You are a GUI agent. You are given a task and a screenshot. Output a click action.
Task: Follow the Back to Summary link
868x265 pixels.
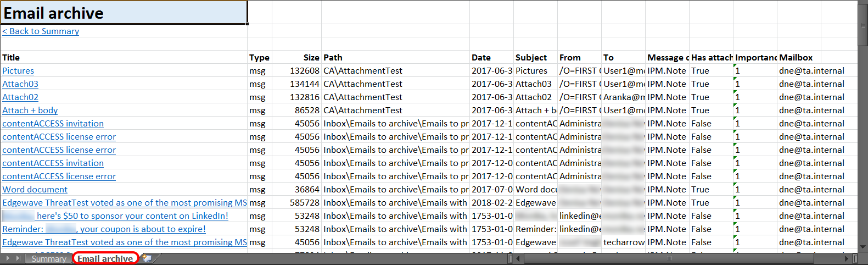[x=41, y=31]
